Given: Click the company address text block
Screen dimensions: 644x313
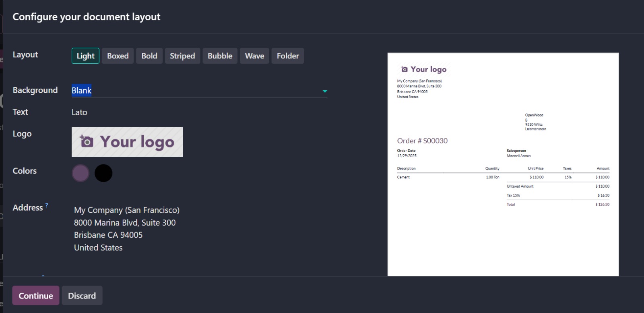Looking at the screenshot, I should click(x=126, y=228).
